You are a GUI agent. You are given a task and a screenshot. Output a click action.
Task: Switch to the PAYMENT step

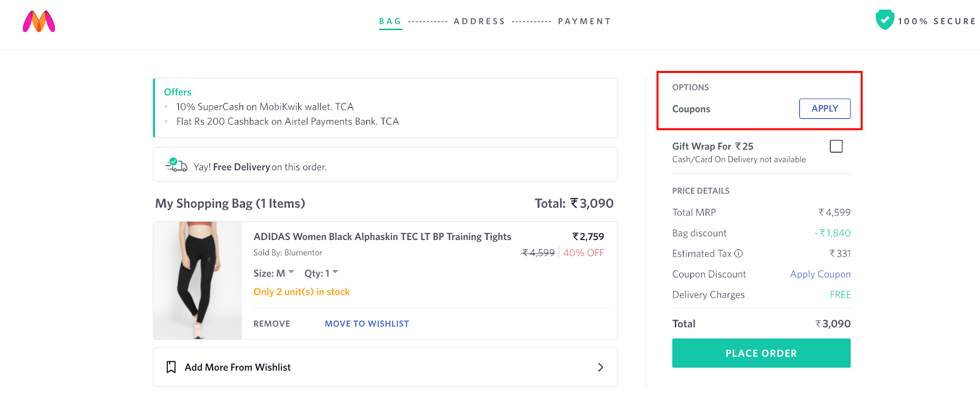pos(584,21)
